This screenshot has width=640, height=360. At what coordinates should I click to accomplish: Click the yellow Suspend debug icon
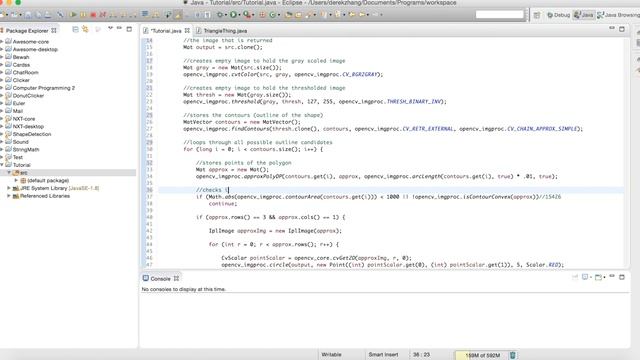(83, 15)
